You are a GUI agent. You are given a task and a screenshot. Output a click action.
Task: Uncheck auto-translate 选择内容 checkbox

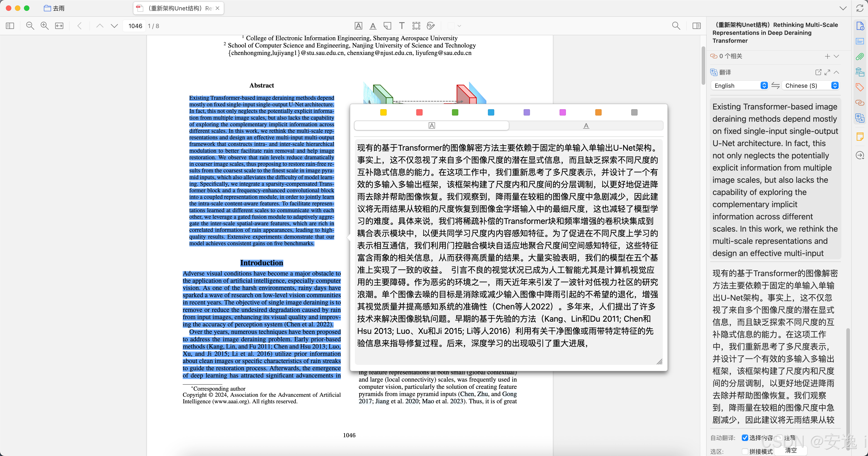[745, 438]
